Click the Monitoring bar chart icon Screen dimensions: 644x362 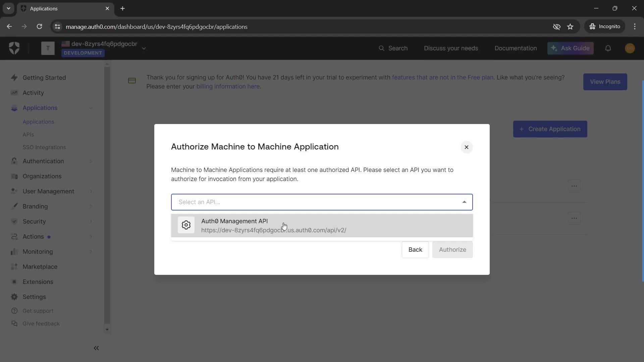pos(14,251)
